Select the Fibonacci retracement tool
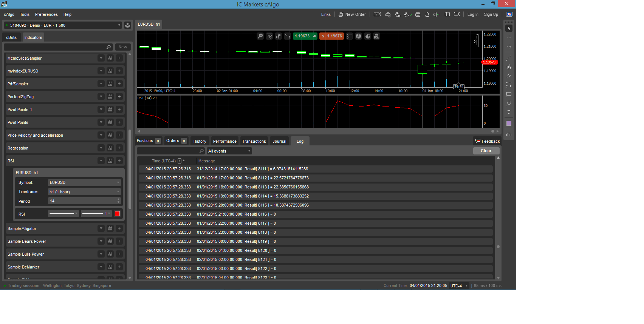The width and height of the screenshot is (644, 324). coord(509,85)
